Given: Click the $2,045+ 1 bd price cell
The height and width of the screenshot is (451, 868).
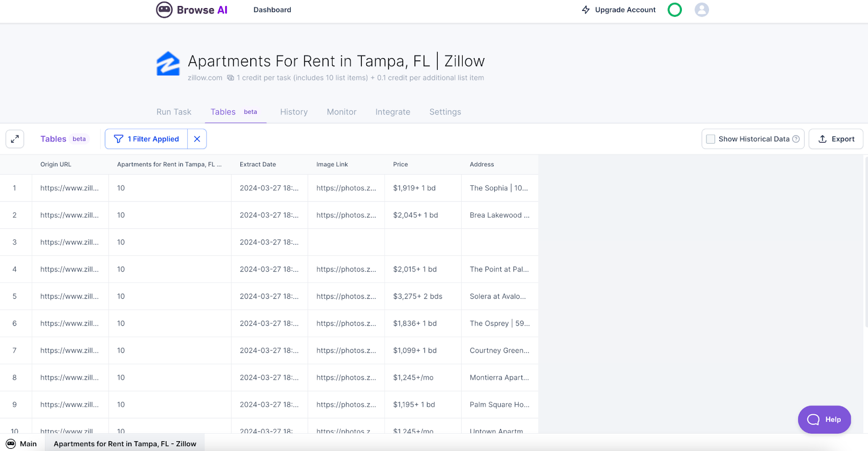Looking at the screenshot, I should [x=423, y=215].
